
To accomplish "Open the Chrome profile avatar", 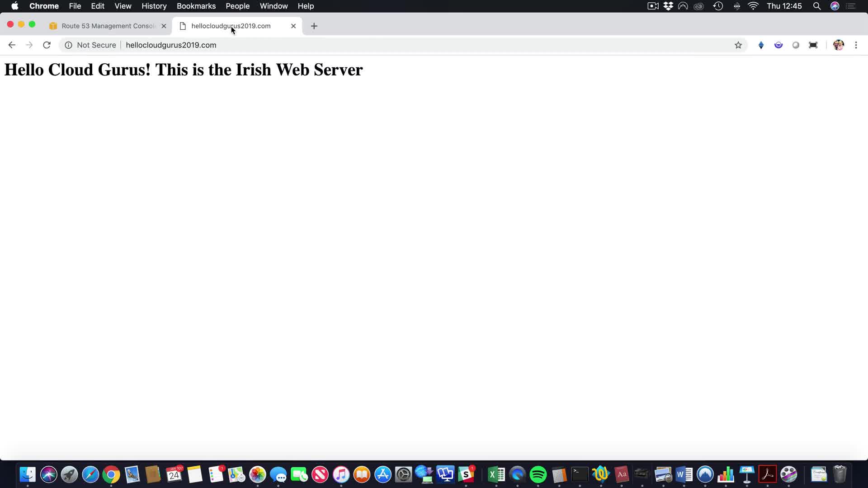I will coord(838,45).
